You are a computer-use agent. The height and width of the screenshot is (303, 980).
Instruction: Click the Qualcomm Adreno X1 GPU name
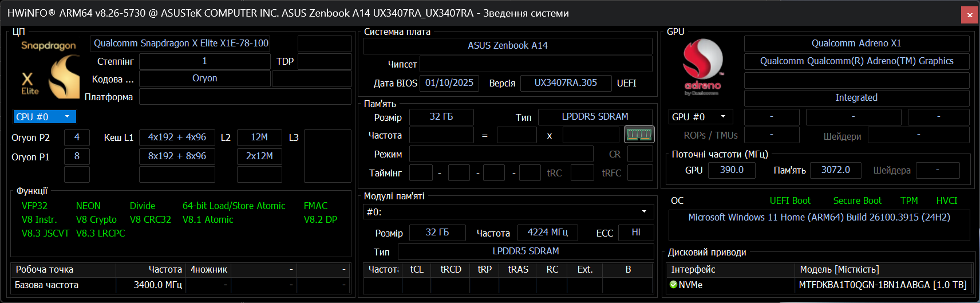pyautogui.click(x=856, y=44)
